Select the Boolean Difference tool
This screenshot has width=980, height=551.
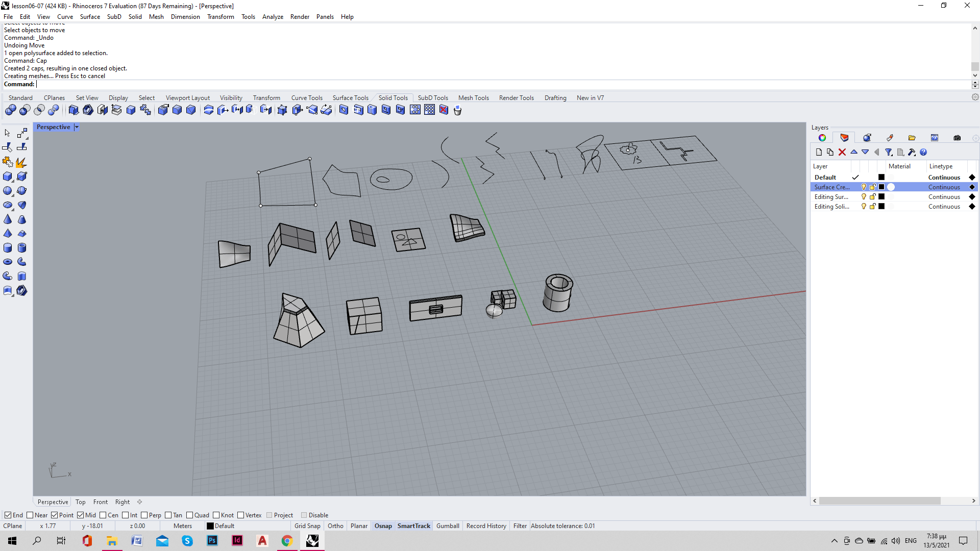coord(25,110)
